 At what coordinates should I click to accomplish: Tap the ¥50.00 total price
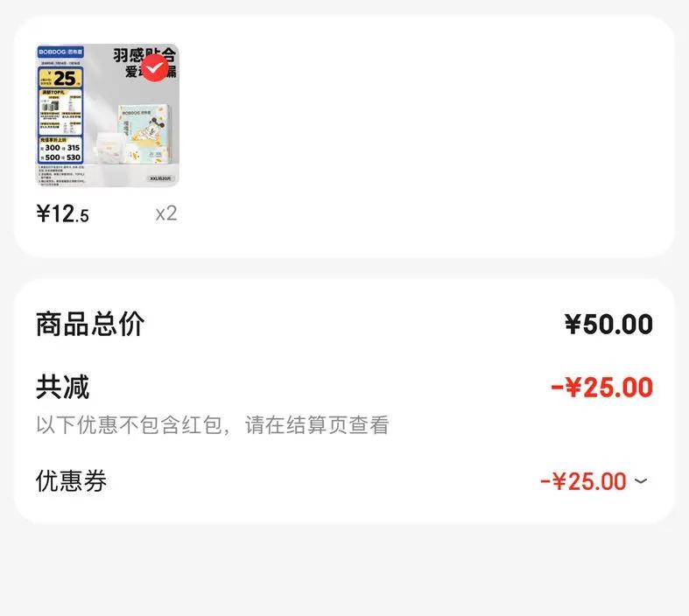click(x=608, y=324)
